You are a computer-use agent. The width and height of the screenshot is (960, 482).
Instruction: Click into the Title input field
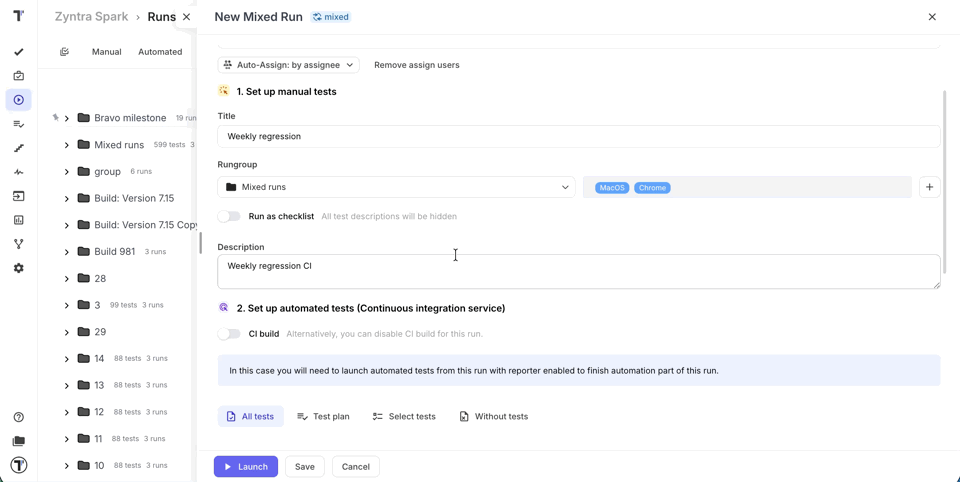[x=578, y=136]
